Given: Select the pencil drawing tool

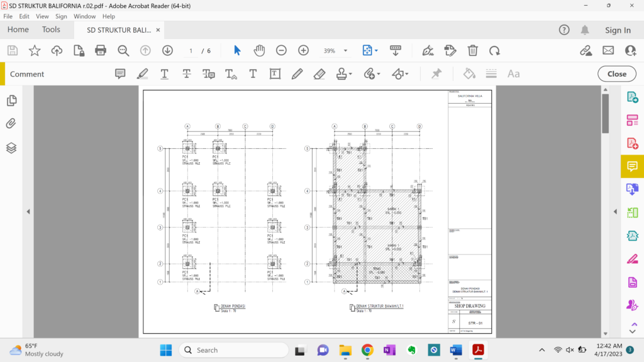Looking at the screenshot, I should pos(297,74).
